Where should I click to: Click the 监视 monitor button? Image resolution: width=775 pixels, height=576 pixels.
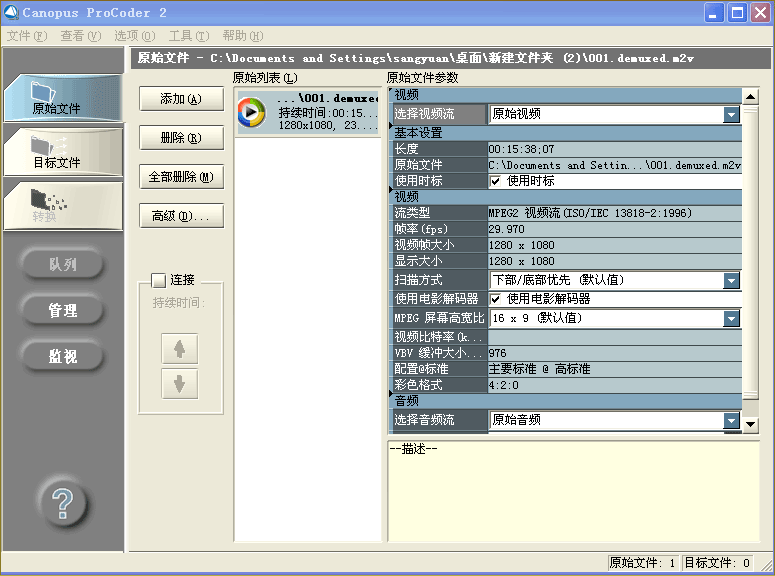62,356
